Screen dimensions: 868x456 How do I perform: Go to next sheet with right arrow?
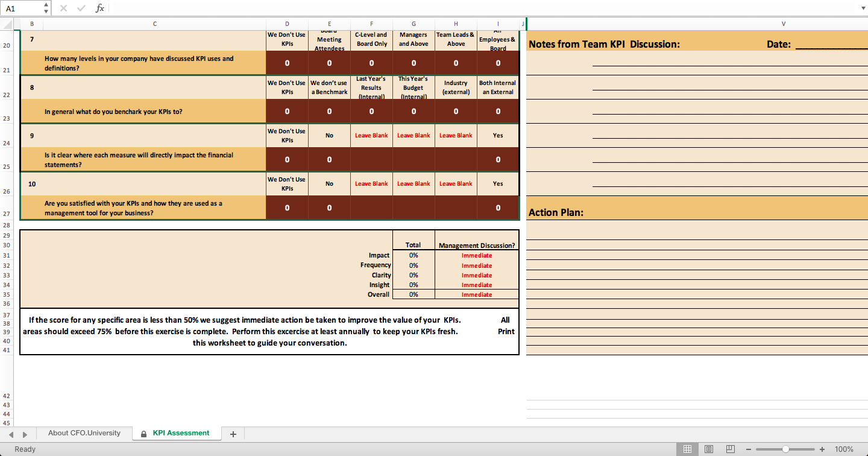pos(25,434)
